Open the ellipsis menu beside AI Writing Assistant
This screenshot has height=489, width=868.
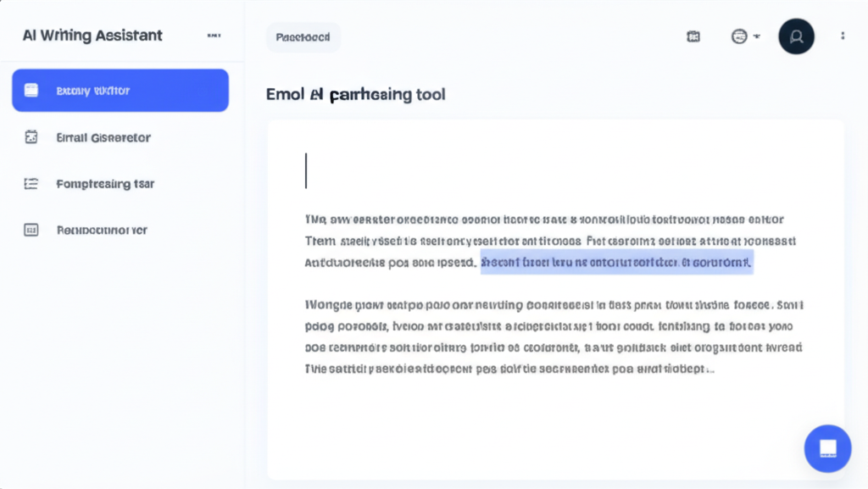tap(214, 34)
